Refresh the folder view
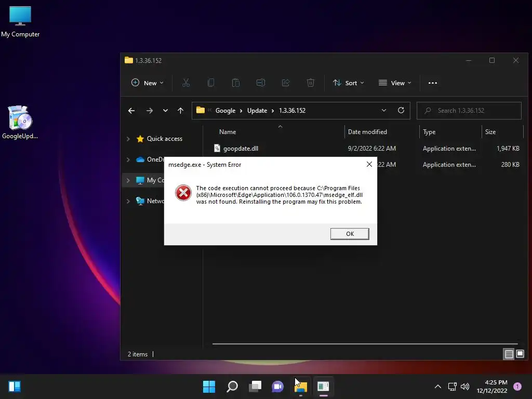 (401, 110)
